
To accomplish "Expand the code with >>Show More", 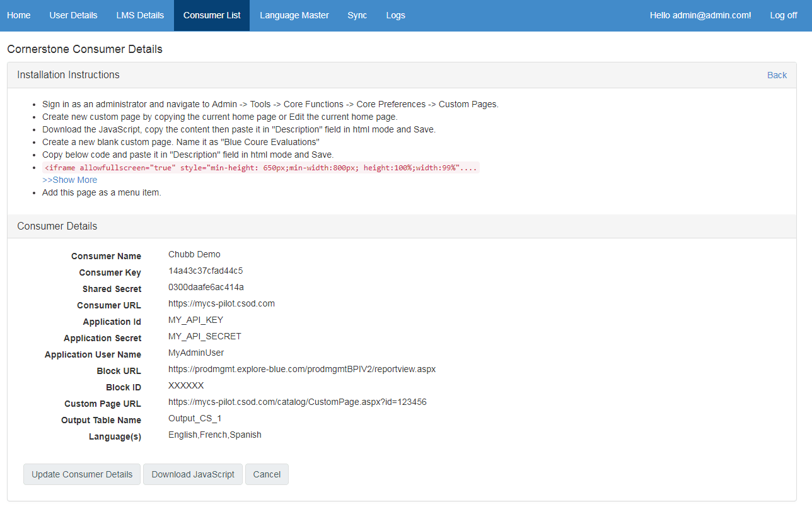I will tap(69, 180).
